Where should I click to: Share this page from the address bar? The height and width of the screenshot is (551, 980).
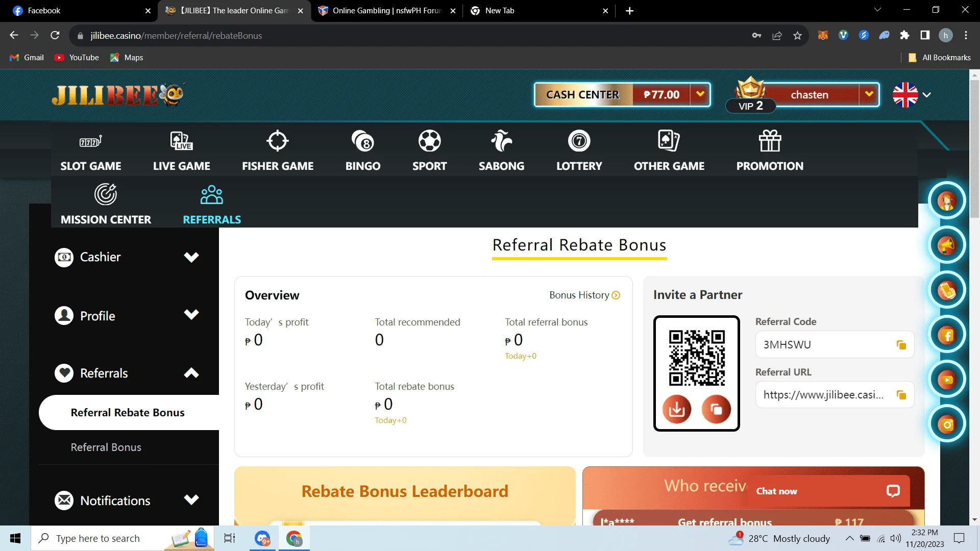(x=777, y=36)
